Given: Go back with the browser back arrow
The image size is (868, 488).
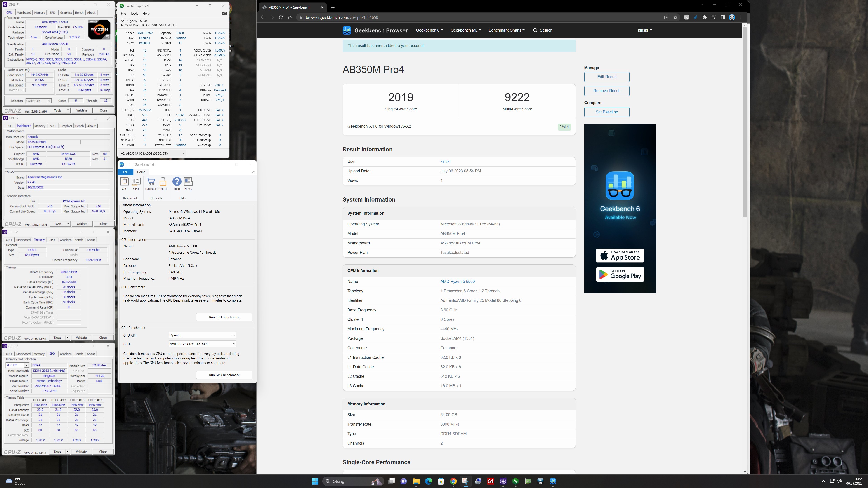Looking at the screenshot, I should pyautogui.click(x=262, y=18).
